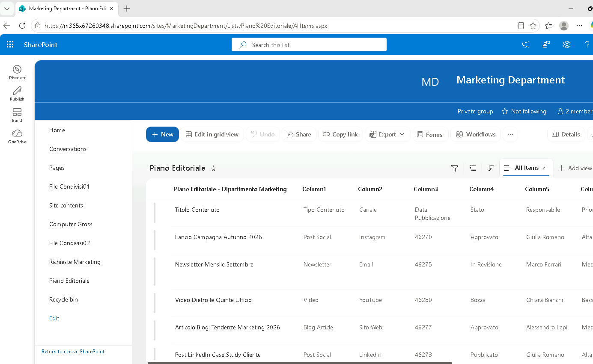
Task: View site information lock icon
Action: (x=38, y=26)
